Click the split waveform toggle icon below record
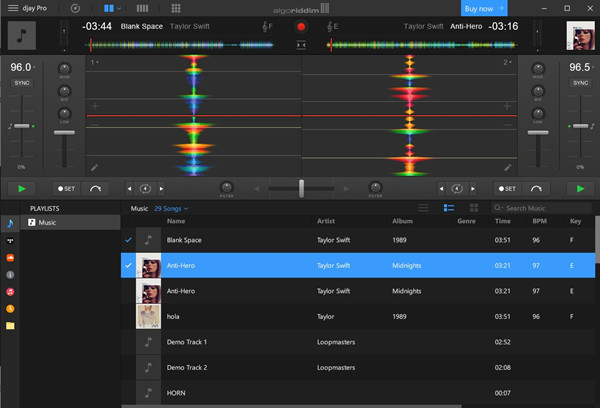This screenshot has height=408, width=600. click(301, 45)
